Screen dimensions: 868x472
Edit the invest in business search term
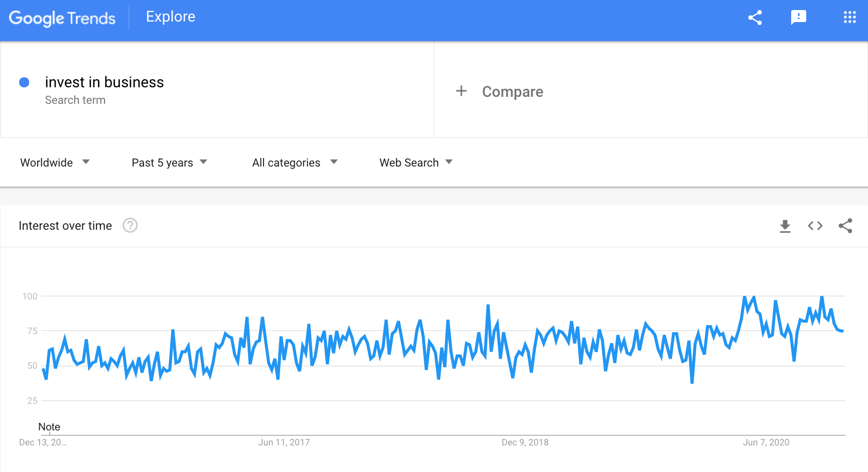click(x=104, y=82)
